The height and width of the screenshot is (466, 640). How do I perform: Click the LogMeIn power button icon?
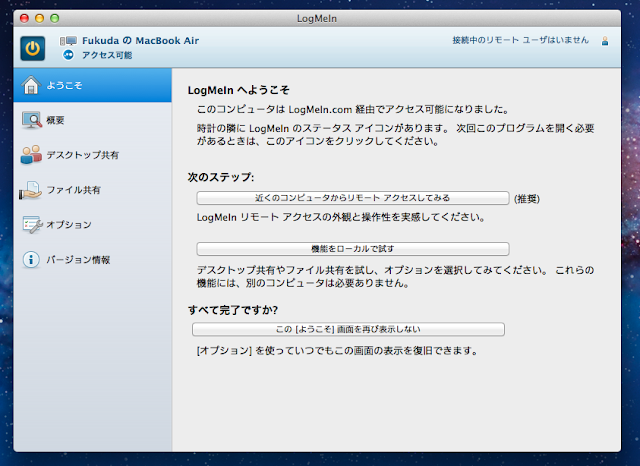click(33, 49)
